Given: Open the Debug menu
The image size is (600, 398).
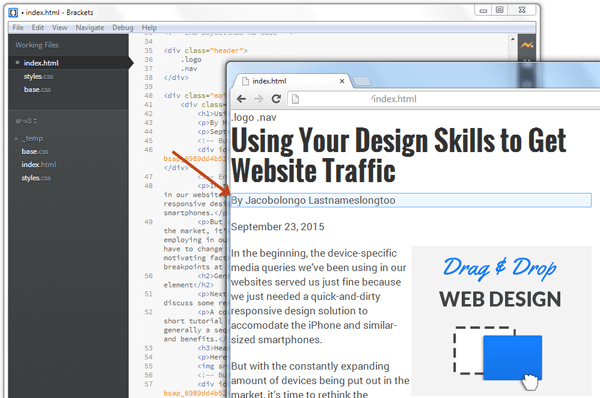Looking at the screenshot, I should coord(123,28).
